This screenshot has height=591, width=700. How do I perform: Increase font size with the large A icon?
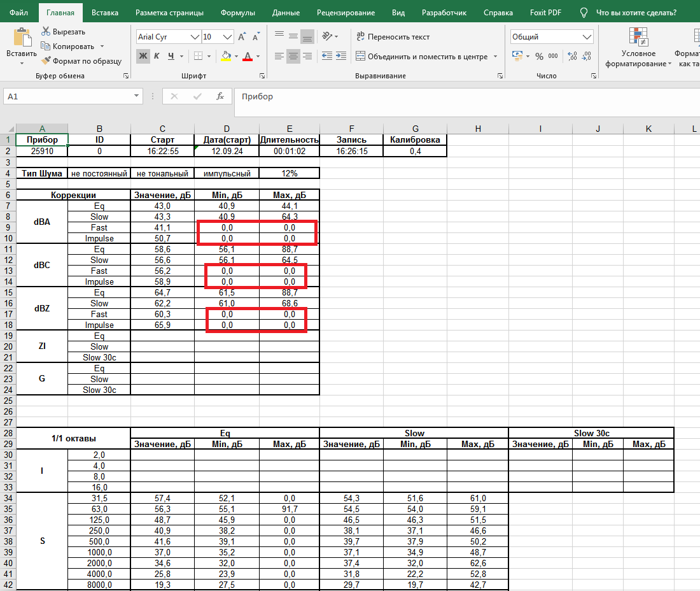[242, 37]
